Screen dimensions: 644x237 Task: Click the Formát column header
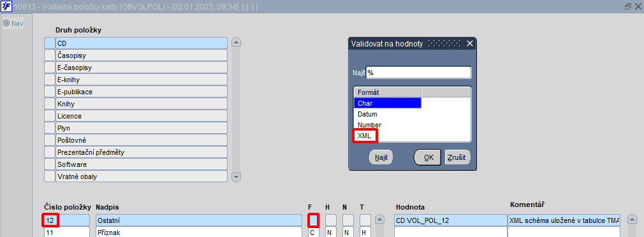(387, 92)
